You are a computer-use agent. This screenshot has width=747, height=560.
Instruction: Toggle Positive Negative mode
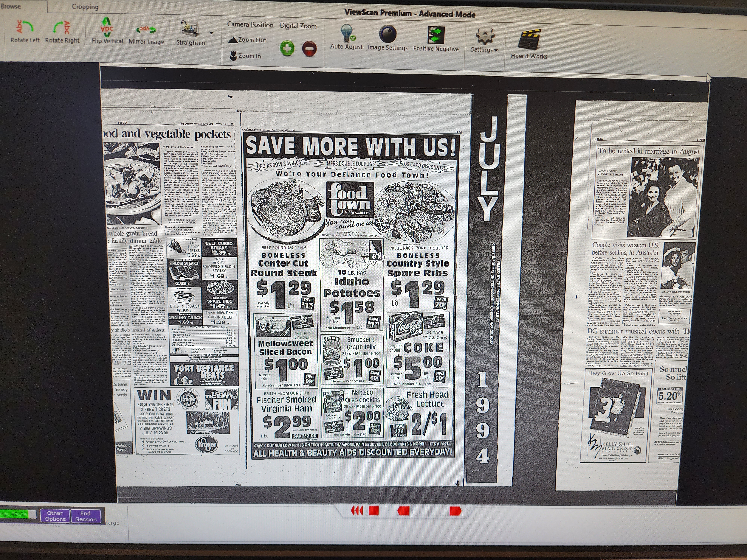[x=436, y=35]
